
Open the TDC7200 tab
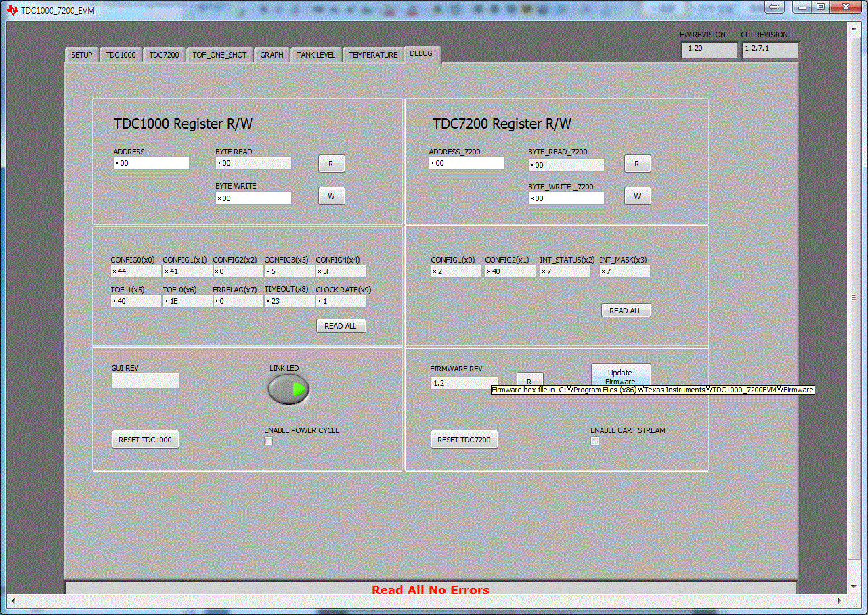[164, 55]
